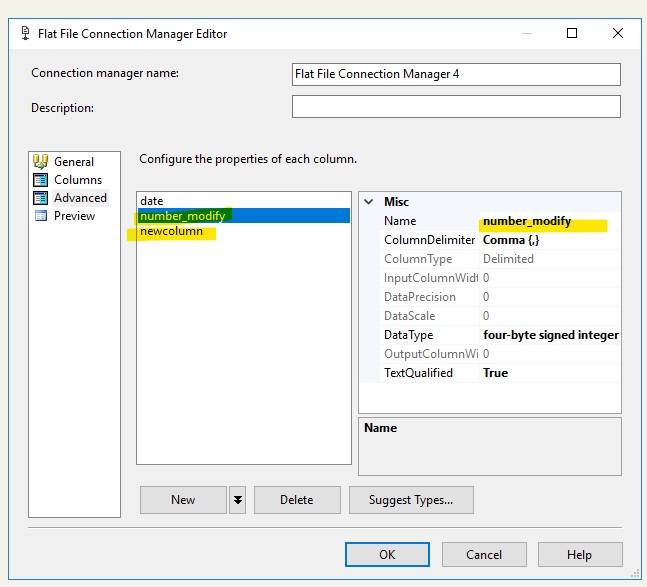Select the newcolumn column
Screen dimensions: 647x587
(x=244, y=231)
